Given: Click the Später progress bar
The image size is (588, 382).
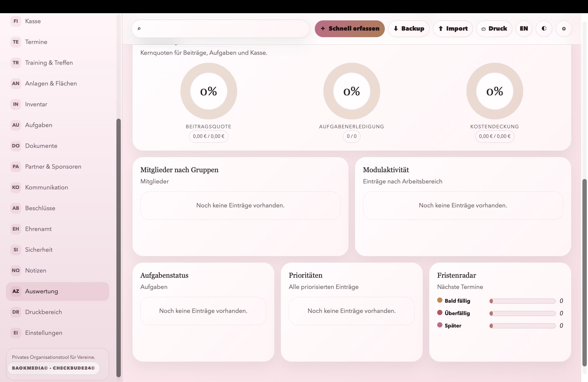Looking at the screenshot, I should [522, 326].
